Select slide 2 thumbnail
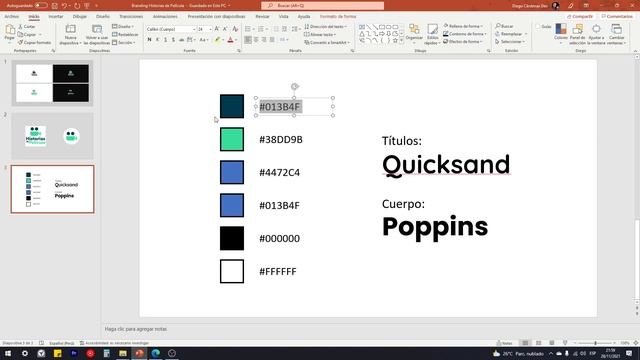Viewport: 640px width, 360px height. click(x=52, y=136)
